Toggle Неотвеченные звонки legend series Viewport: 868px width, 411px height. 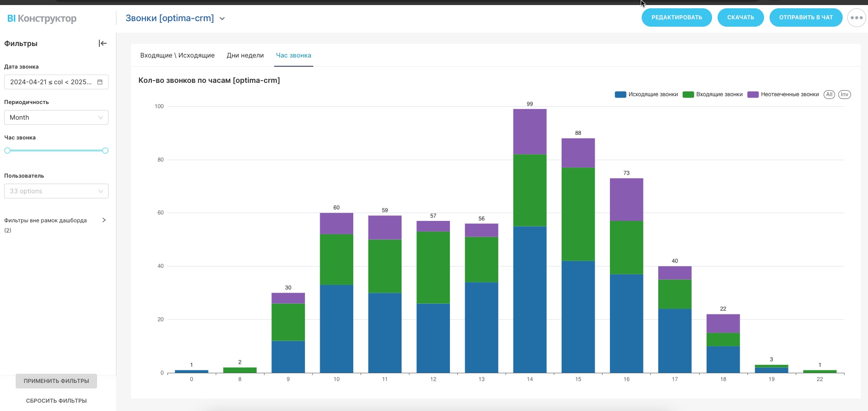[783, 94]
